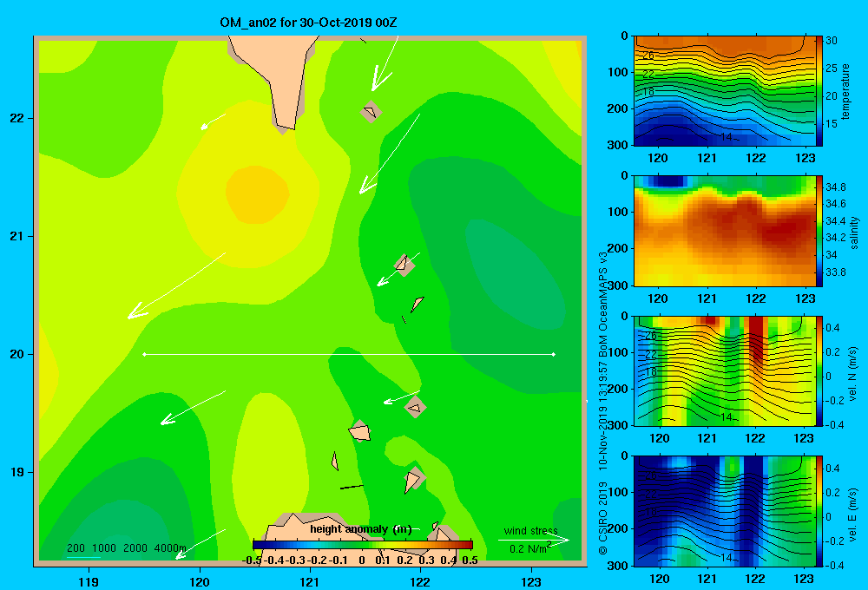Click the orange high anomaly center near 21.3N
Screen dimensions: 868x590
pyautogui.click(x=258, y=194)
